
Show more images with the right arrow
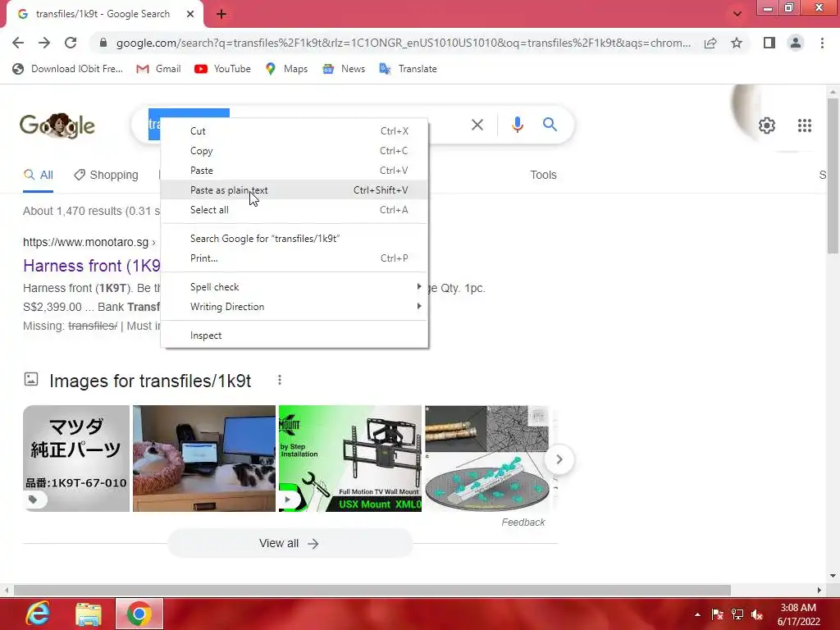[x=559, y=459]
